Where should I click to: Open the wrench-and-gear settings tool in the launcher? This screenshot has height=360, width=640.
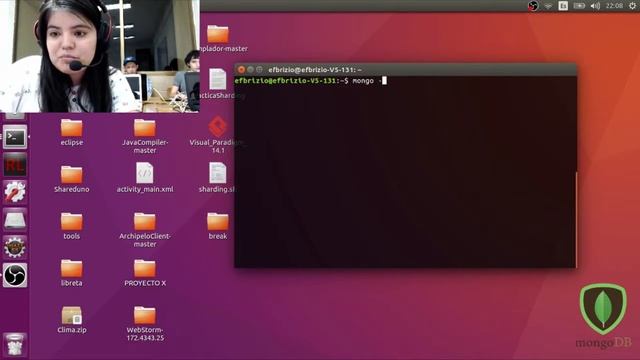pyautogui.click(x=15, y=192)
